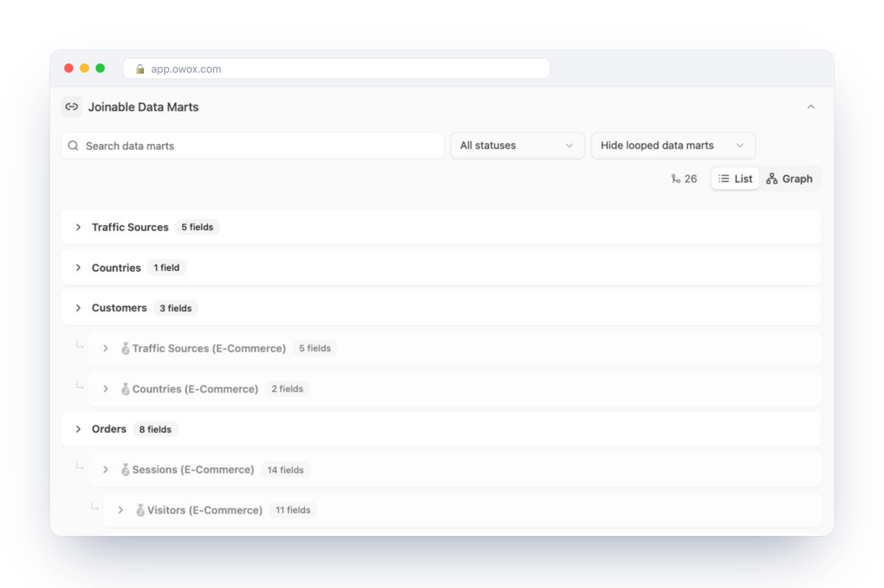Expand the Customers row
Screen dimensions: 884x588
(78, 308)
